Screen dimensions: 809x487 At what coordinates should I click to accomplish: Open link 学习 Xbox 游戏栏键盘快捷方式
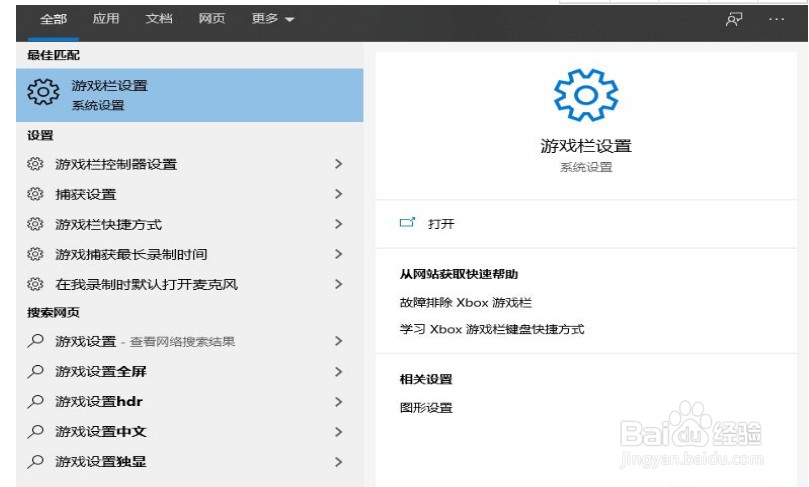click(x=492, y=329)
